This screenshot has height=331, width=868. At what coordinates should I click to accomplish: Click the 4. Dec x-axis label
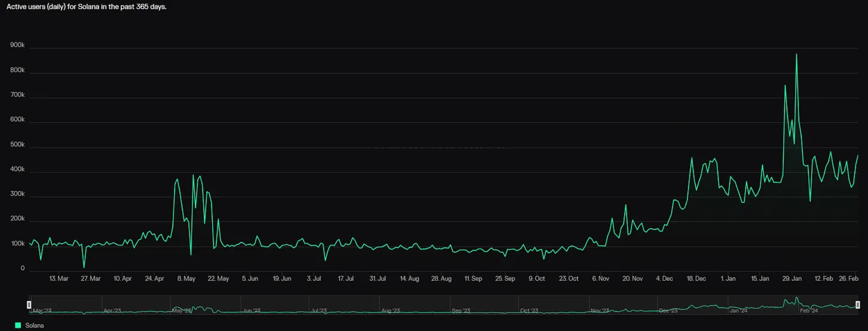pyautogui.click(x=664, y=279)
